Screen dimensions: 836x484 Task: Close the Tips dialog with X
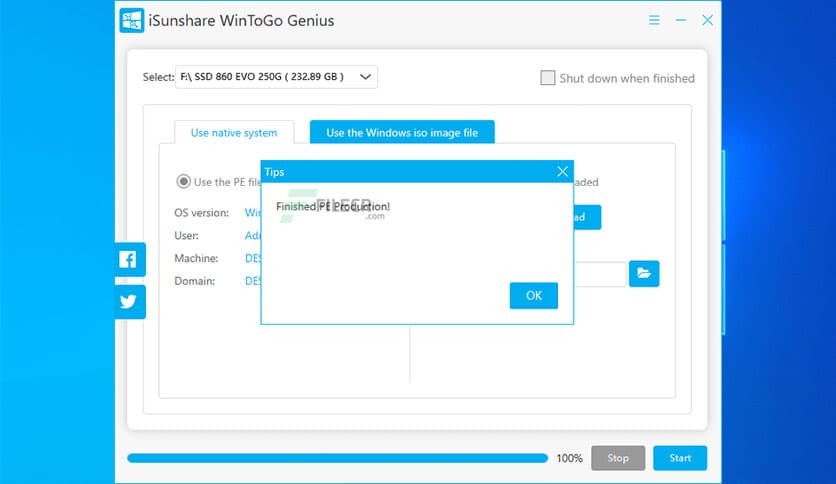coord(562,172)
